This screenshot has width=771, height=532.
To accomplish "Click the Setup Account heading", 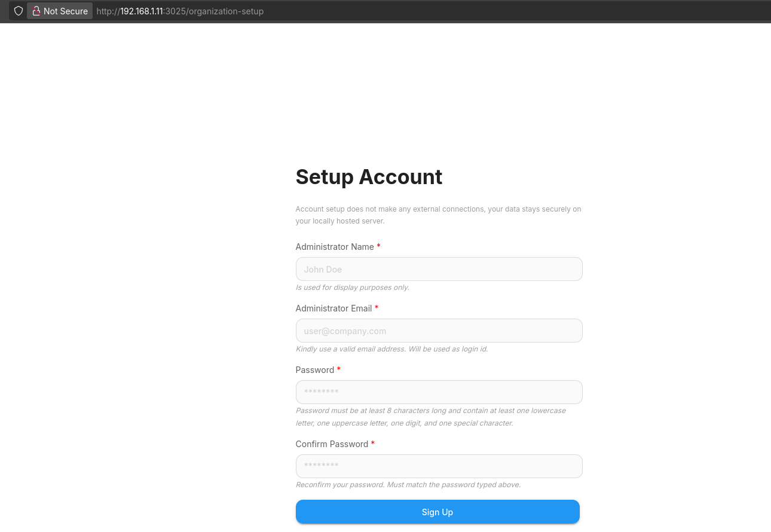I will [x=369, y=177].
